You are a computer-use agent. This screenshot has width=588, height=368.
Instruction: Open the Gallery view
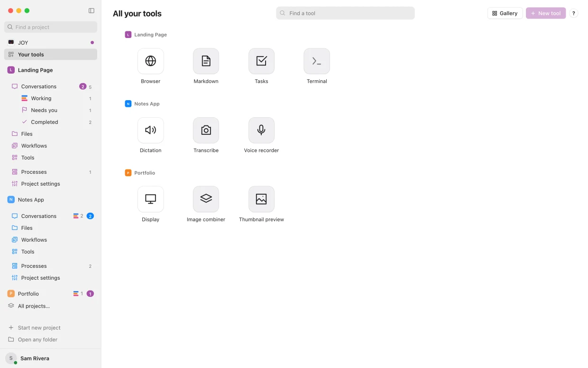click(505, 13)
